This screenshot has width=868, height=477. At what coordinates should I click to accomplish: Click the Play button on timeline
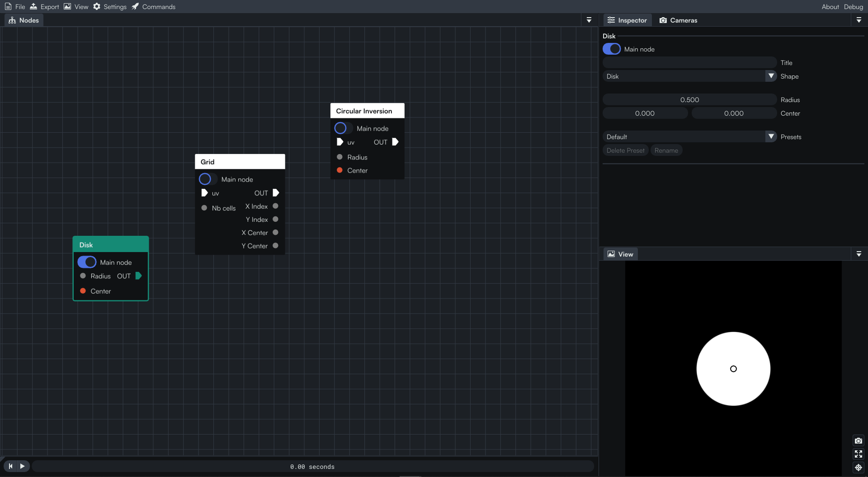tap(22, 466)
